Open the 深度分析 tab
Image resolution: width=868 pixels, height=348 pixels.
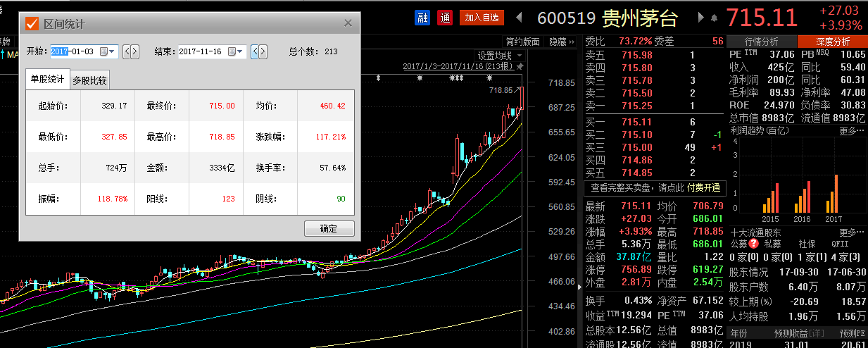833,42
